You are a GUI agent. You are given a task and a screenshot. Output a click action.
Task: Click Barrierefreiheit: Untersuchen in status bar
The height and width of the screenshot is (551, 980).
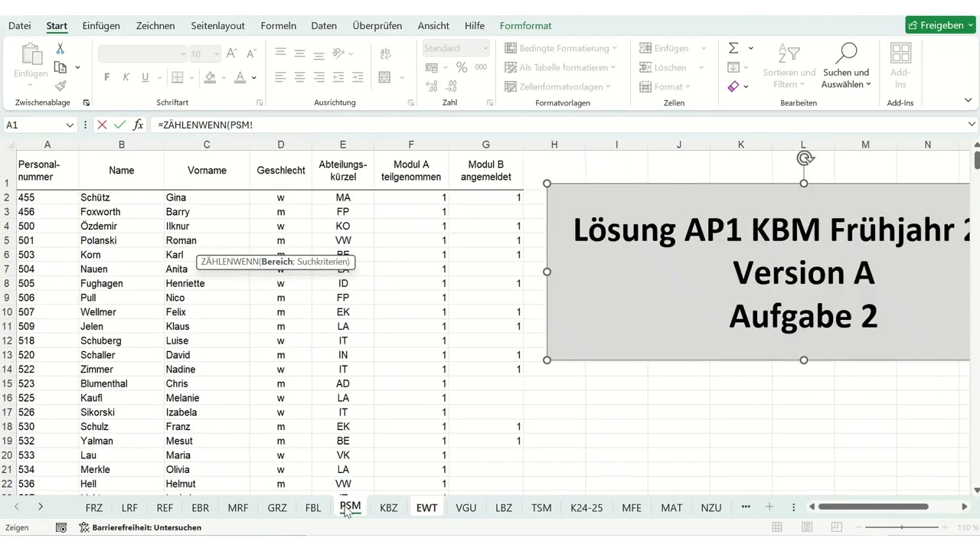coord(141,527)
